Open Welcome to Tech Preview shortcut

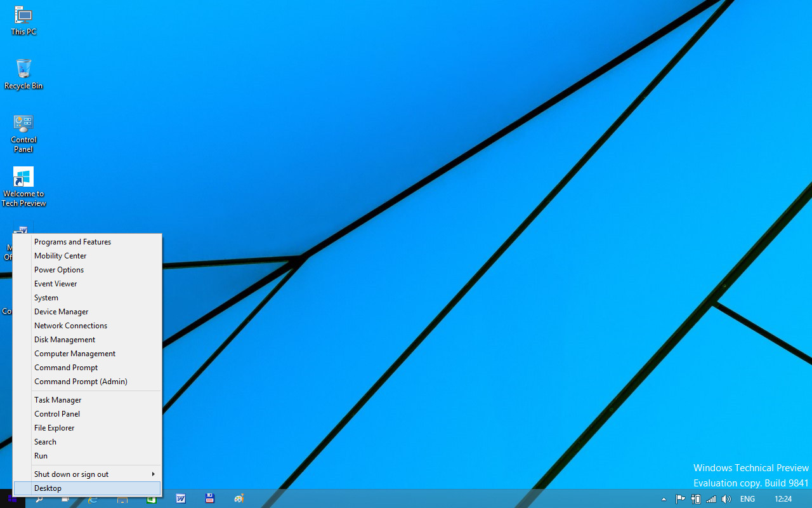pyautogui.click(x=23, y=184)
